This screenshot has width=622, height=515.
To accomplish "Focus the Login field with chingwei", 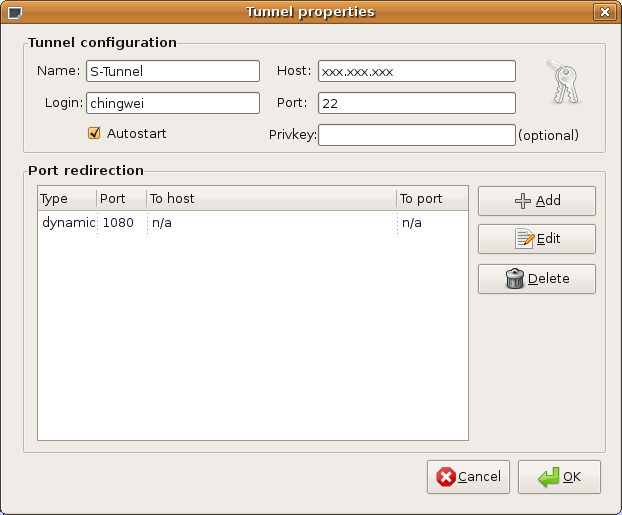I will 173,103.
